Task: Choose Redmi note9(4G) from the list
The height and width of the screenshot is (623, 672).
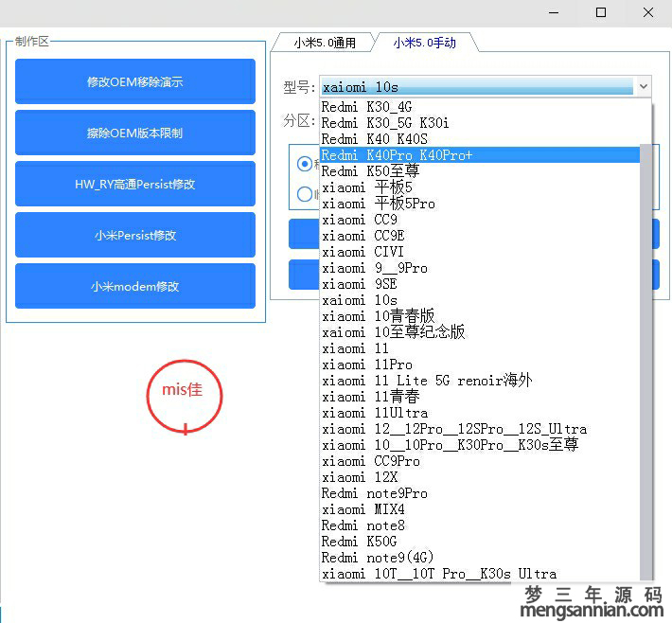Action: (x=480, y=558)
